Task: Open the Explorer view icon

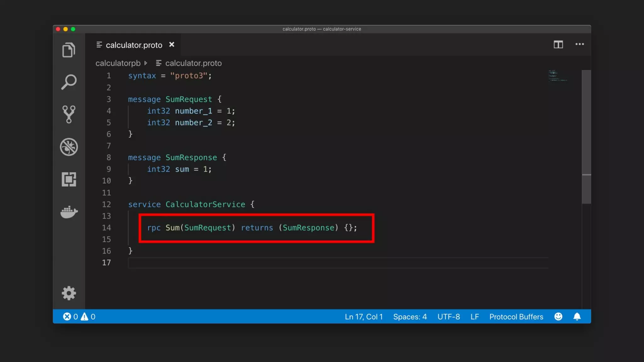Action: (x=69, y=50)
